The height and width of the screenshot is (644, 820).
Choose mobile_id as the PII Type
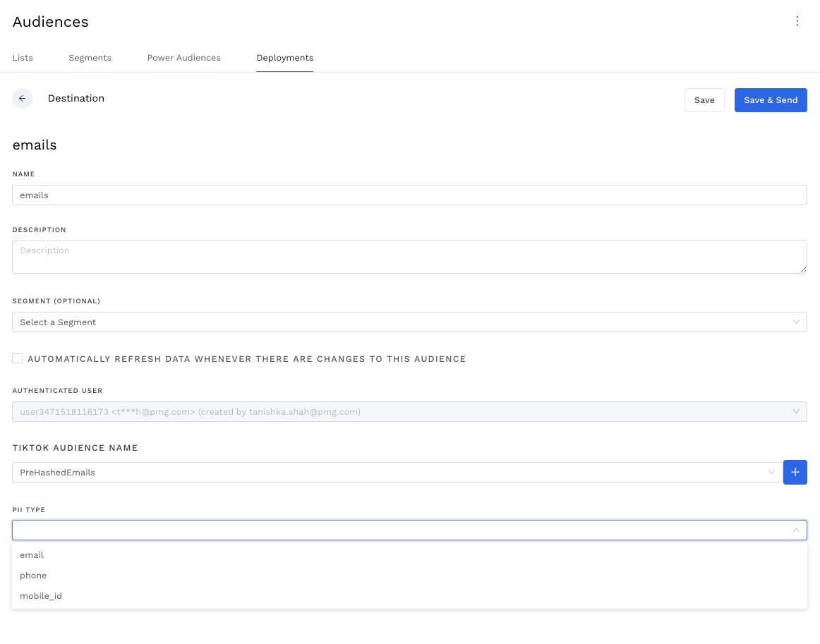click(41, 595)
